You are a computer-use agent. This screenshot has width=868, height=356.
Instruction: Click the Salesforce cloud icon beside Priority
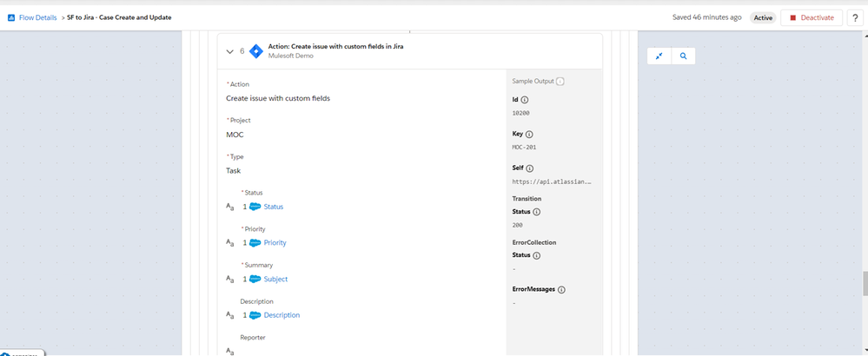click(x=255, y=242)
